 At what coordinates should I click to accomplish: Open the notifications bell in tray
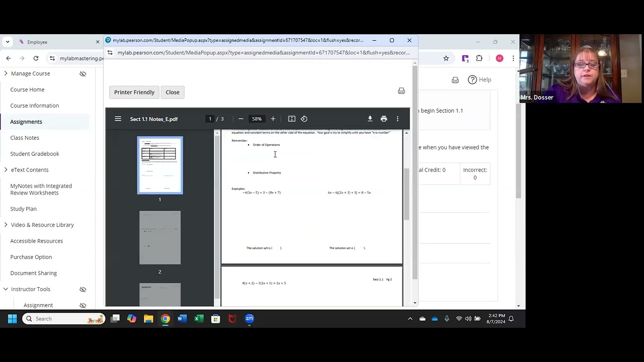[x=511, y=319]
